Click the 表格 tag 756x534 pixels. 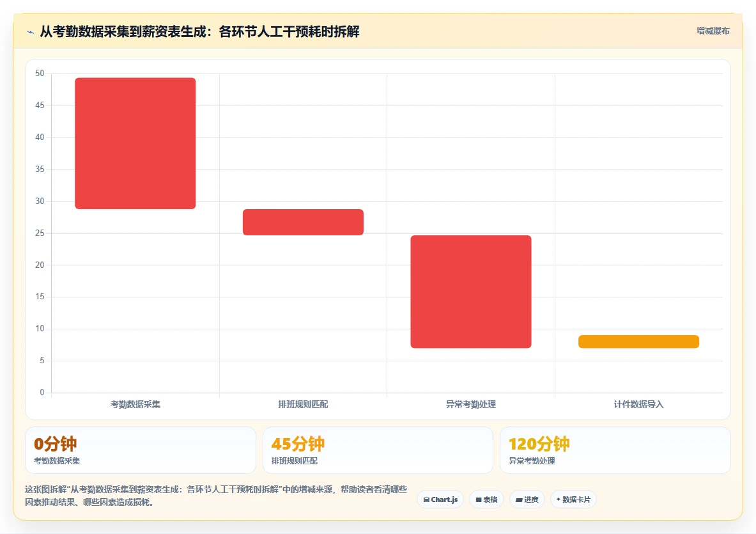point(486,499)
